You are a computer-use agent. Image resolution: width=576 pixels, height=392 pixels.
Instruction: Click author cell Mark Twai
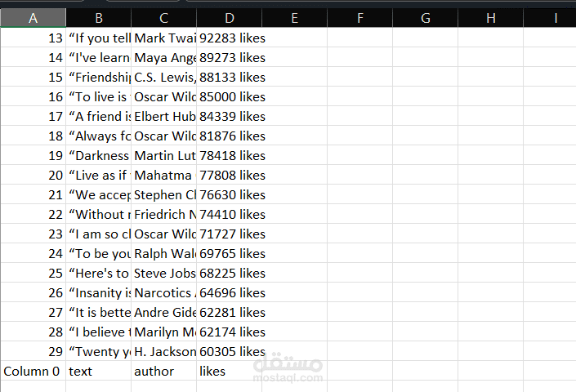[x=164, y=38]
